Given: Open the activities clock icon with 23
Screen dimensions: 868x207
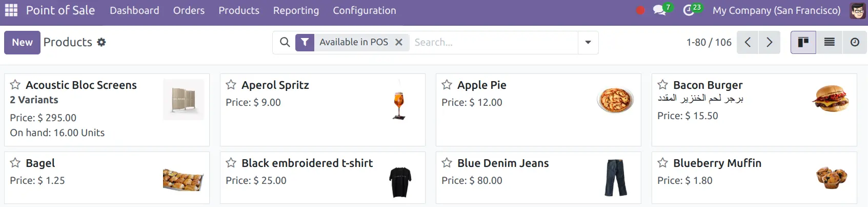Looking at the screenshot, I should [x=689, y=10].
